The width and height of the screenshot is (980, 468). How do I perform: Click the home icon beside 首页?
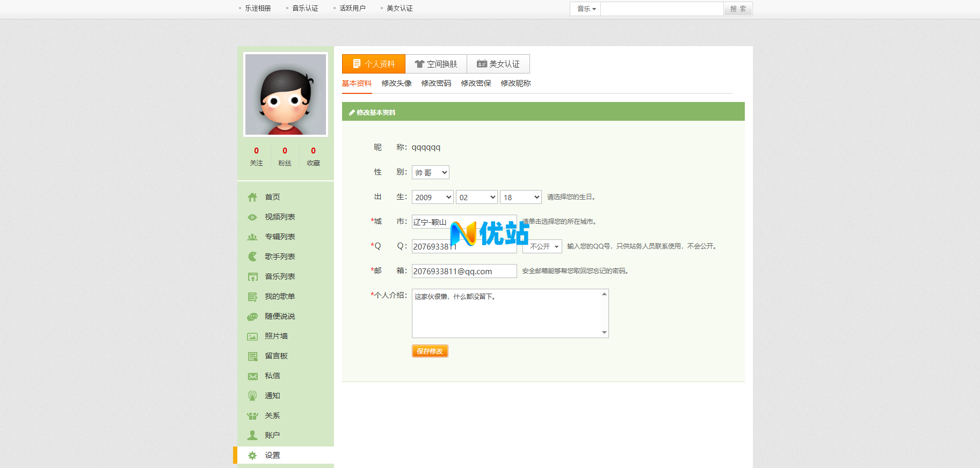(x=252, y=198)
